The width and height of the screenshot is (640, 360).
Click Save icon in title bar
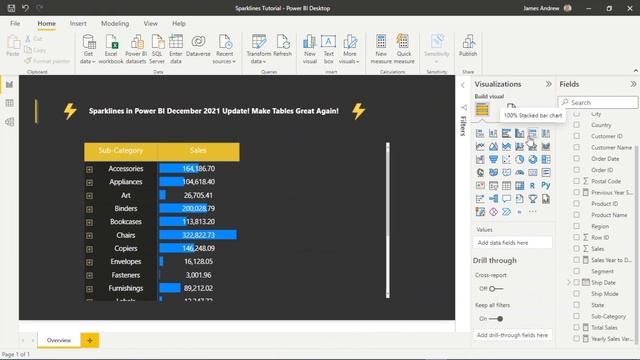[11, 8]
